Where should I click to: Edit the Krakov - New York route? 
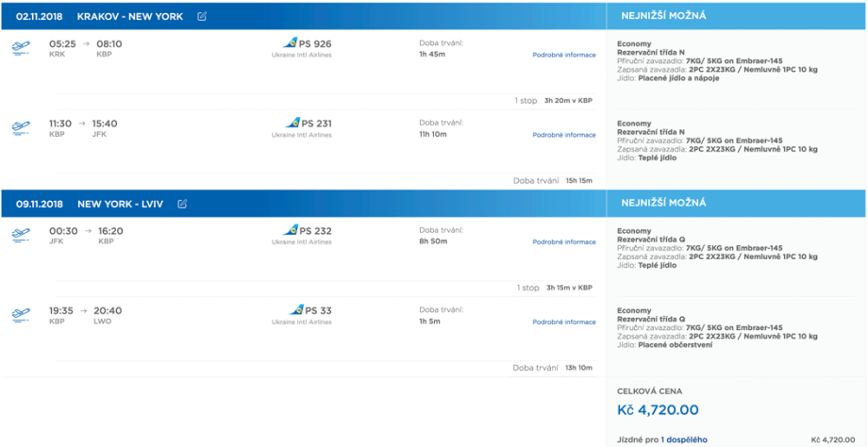tap(202, 17)
